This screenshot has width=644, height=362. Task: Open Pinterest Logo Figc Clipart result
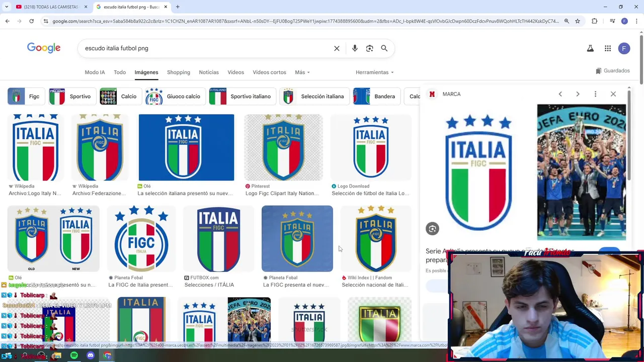pyautogui.click(x=283, y=147)
